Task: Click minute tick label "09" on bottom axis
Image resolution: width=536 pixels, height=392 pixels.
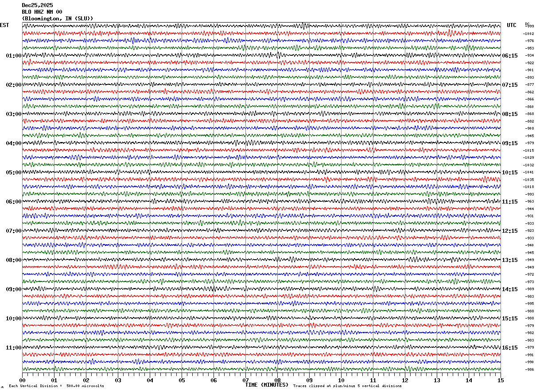Action: pyautogui.click(x=309, y=380)
